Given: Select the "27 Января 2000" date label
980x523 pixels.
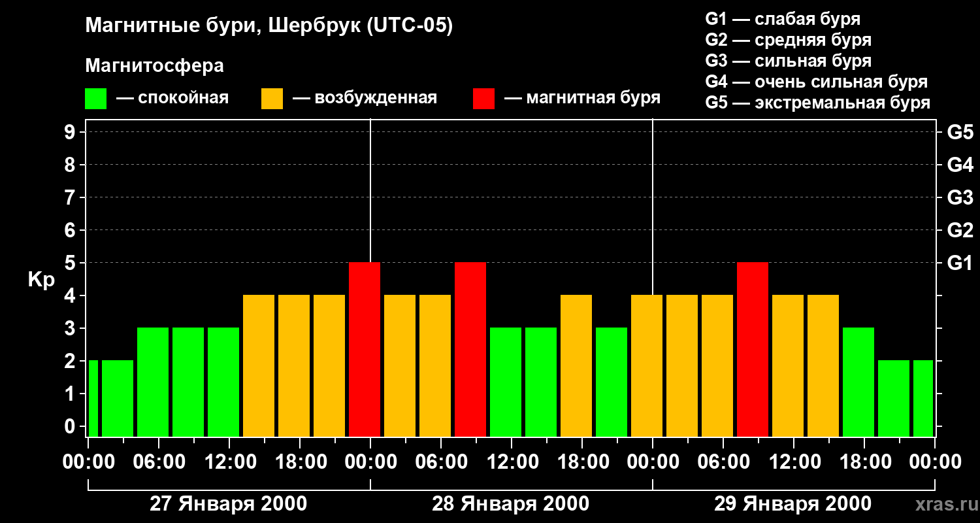Looking at the screenshot, I should [228, 504].
